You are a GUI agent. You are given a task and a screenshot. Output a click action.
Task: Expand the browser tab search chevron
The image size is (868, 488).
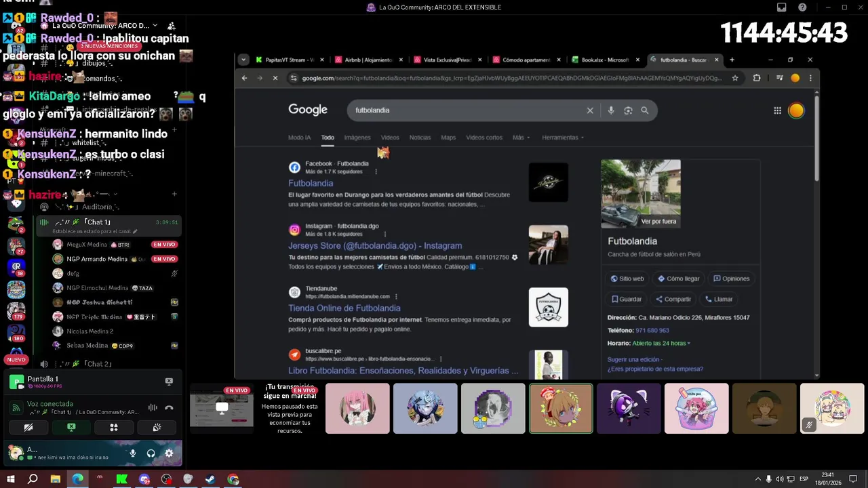coord(243,60)
